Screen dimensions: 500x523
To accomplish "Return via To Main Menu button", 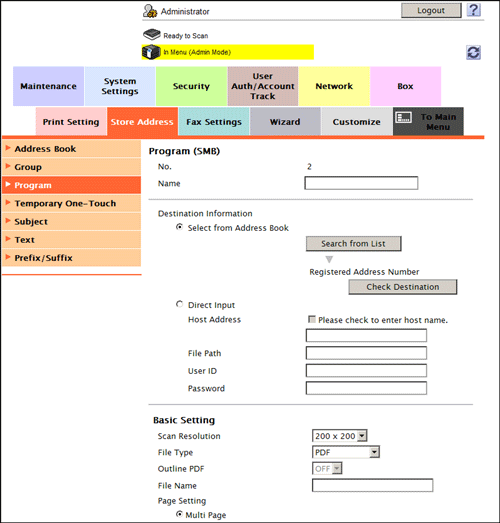I will pos(428,121).
